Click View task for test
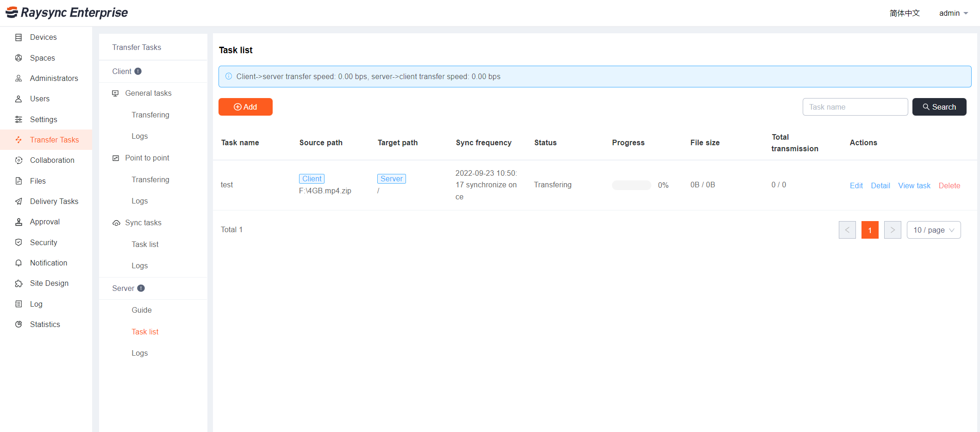 point(914,185)
